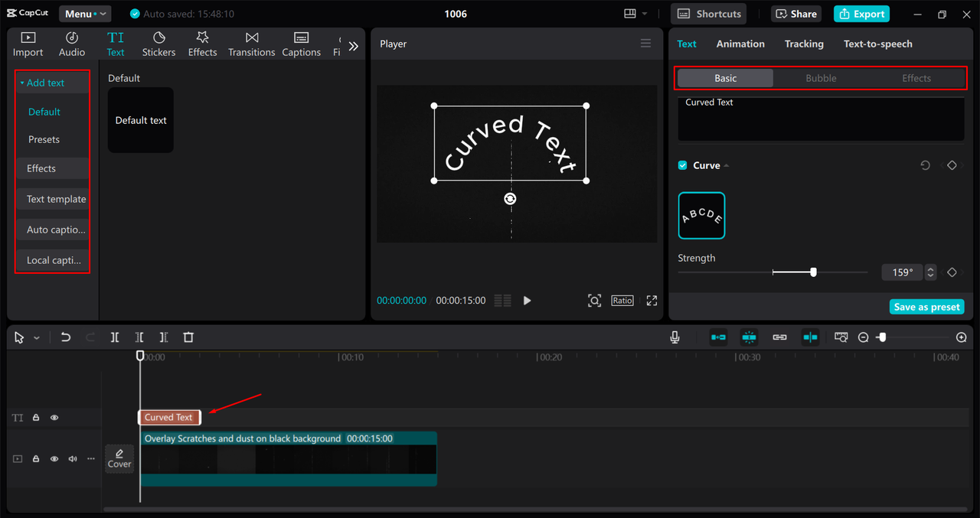Toggle preview axis in timeline
This screenshot has height=518, width=980.
810,337
